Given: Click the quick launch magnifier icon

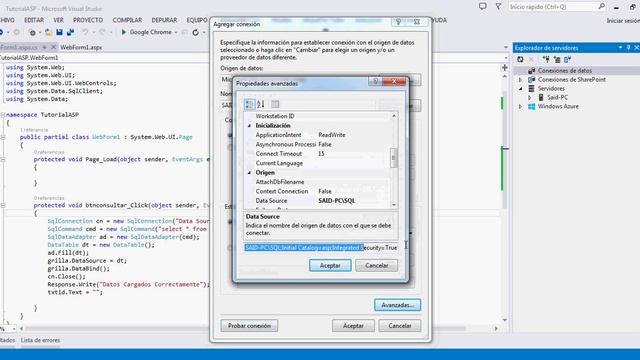Looking at the screenshot, I should [601, 6].
